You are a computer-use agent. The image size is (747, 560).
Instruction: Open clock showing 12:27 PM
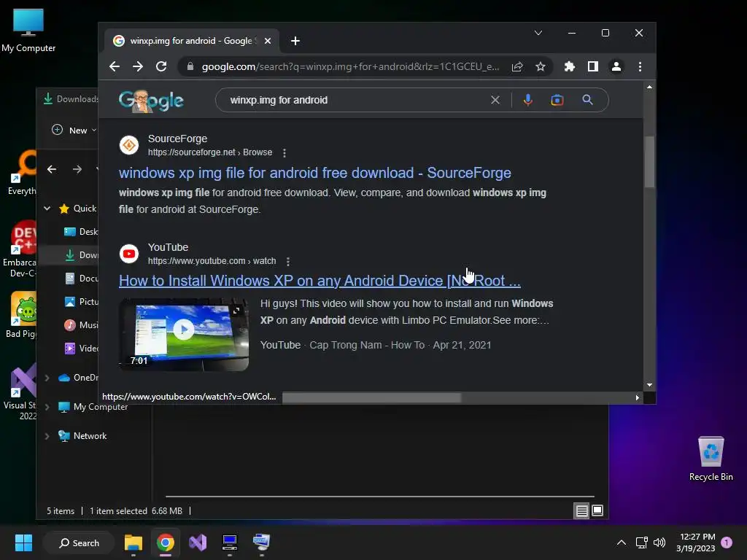695,542
